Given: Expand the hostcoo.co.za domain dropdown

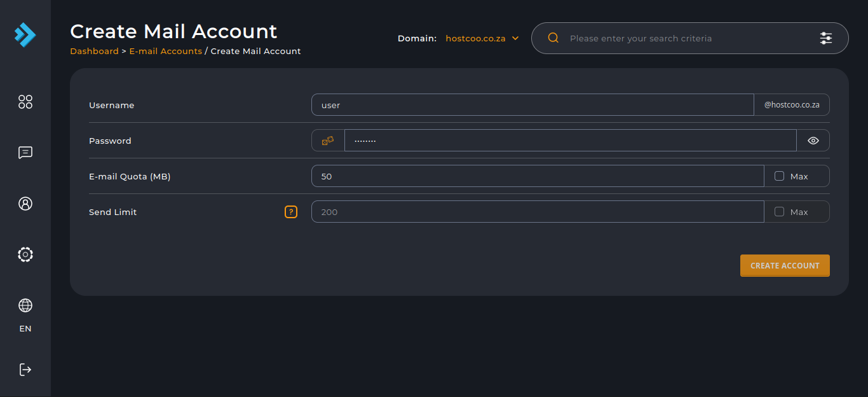Looking at the screenshot, I should (x=482, y=38).
